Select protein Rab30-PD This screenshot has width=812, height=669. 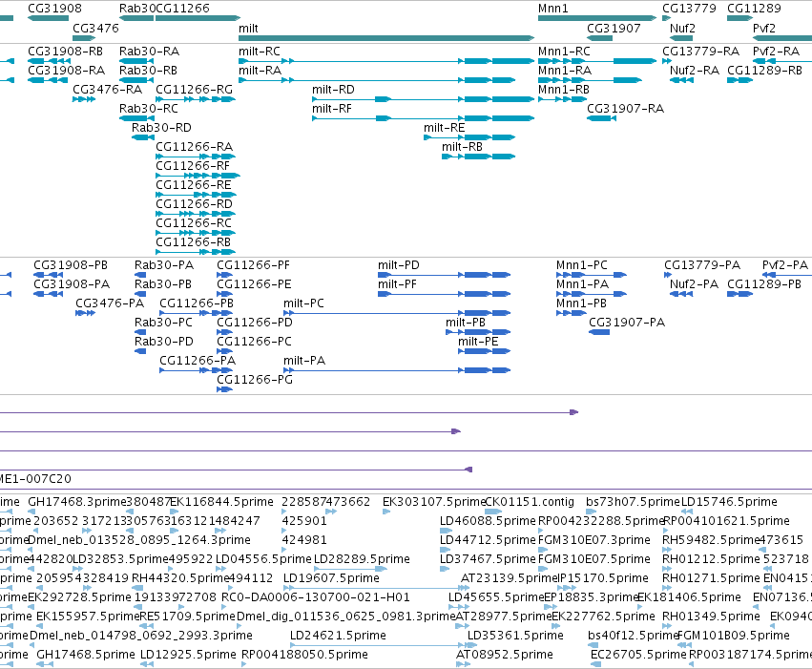coord(140,351)
